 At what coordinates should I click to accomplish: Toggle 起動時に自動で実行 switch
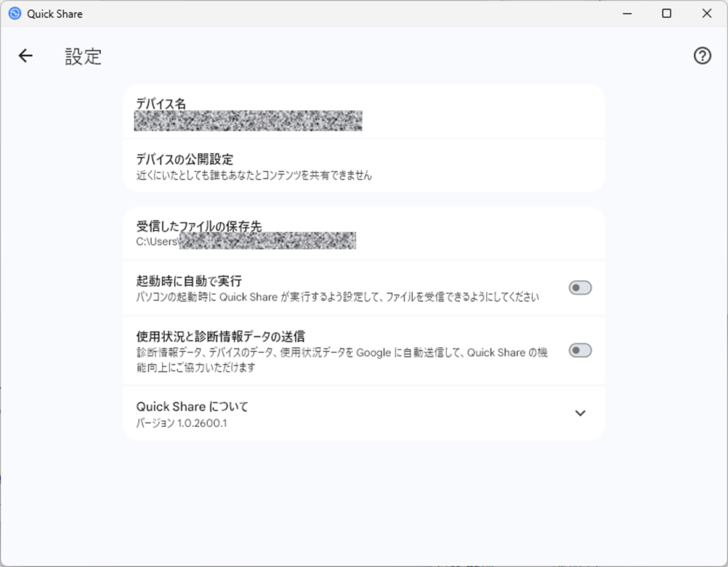[x=580, y=288]
